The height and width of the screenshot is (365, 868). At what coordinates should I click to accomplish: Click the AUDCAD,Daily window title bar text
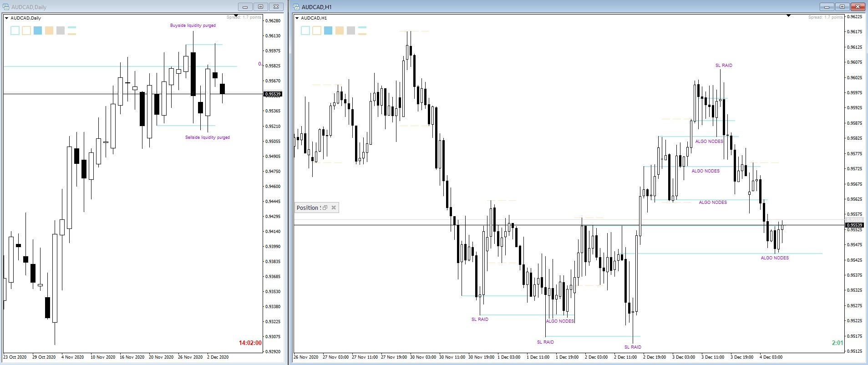point(29,7)
